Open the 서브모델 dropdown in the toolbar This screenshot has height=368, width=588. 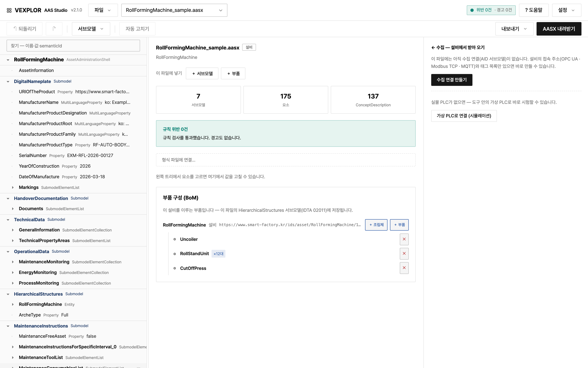(91, 29)
